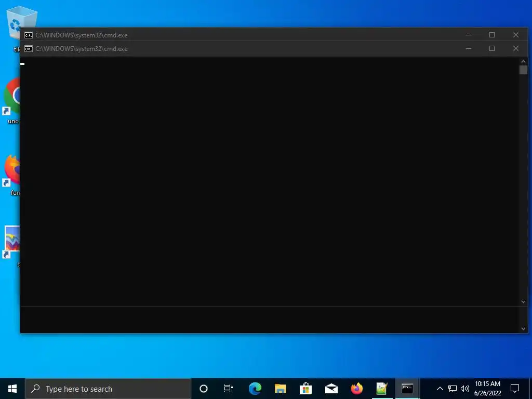Show hidden system tray icons
Viewport: 532px width, 399px height.
click(440, 389)
